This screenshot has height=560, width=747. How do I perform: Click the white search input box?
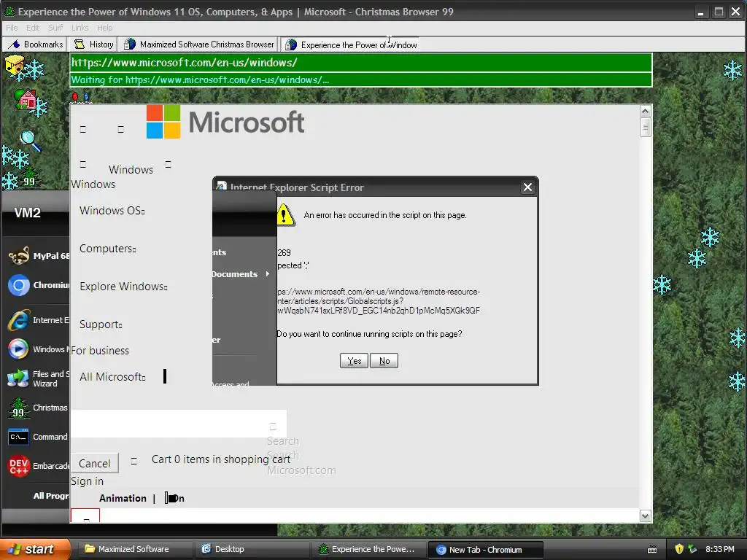(x=179, y=424)
